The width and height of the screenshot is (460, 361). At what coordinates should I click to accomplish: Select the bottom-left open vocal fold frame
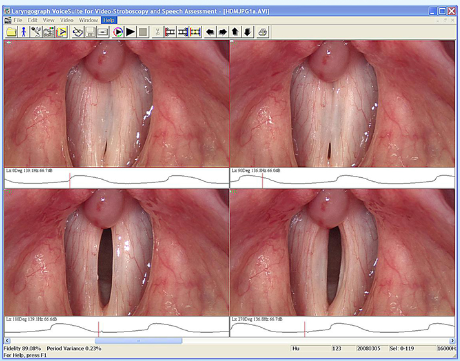click(116, 252)
